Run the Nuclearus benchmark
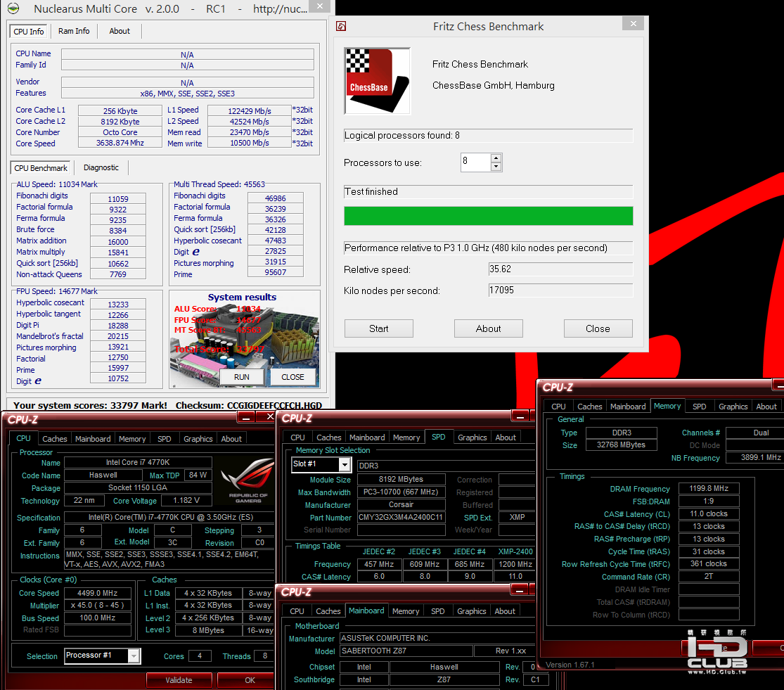This screenshot has width=784, height=690. [241, 377]
